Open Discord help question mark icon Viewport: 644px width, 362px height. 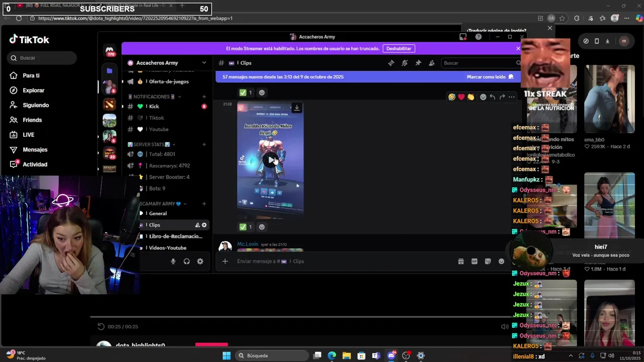pyautogui.click(x=478, y=37)
